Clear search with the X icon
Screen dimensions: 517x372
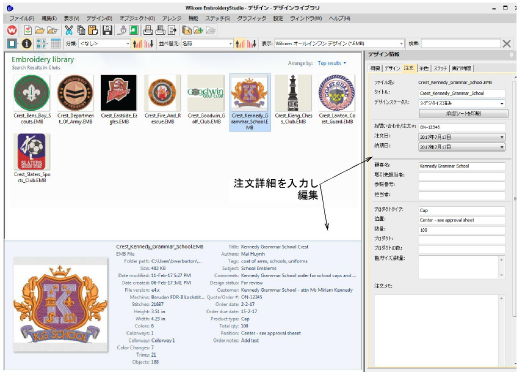[x=507, y=44]
